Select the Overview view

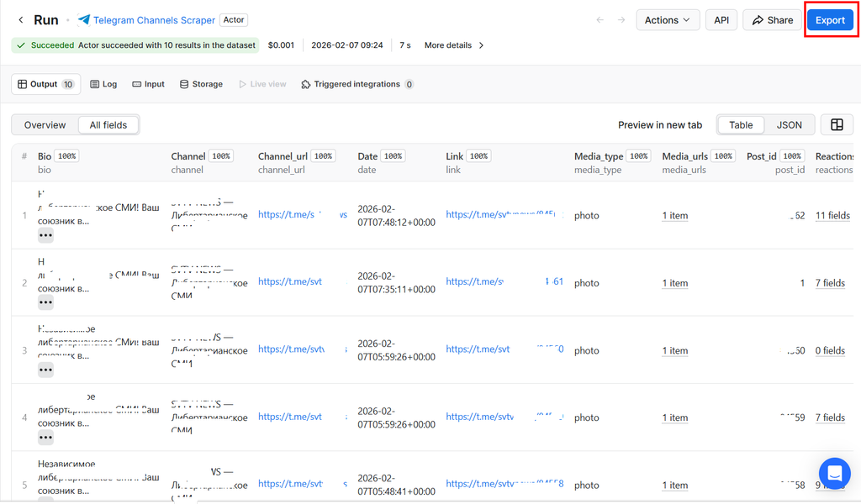45,125
